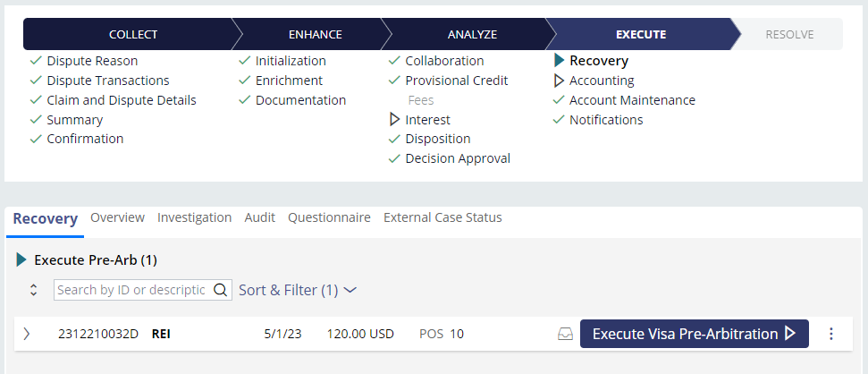868x374 pixels.
Task: Open the Investigation tab
Action: (x=194, y=217)
